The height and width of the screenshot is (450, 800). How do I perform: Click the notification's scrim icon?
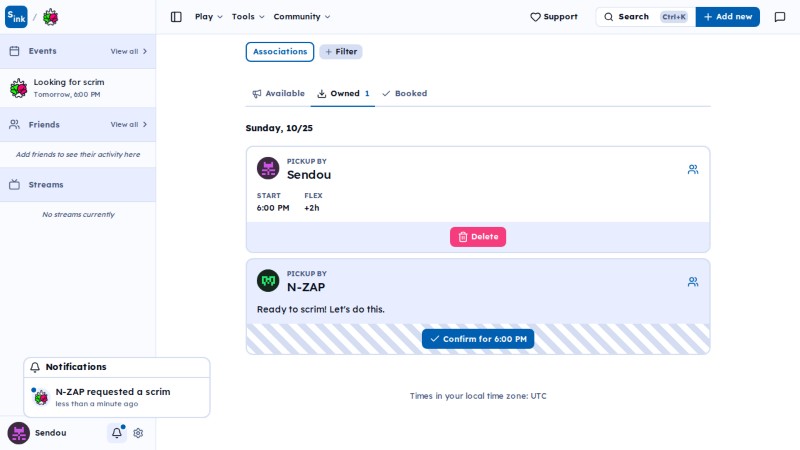tap(41, 396)
